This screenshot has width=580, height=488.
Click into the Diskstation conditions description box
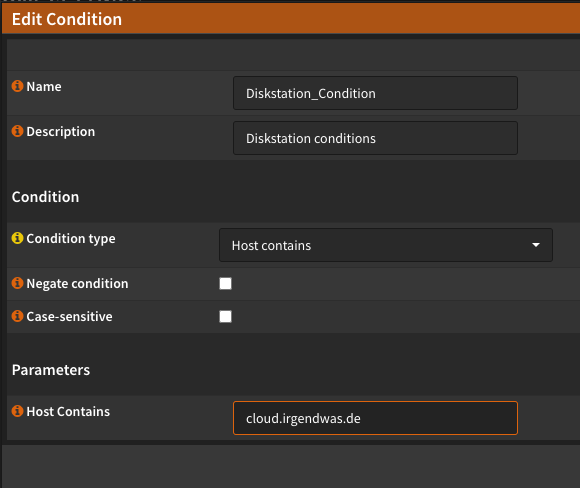[x=375, y=138]
